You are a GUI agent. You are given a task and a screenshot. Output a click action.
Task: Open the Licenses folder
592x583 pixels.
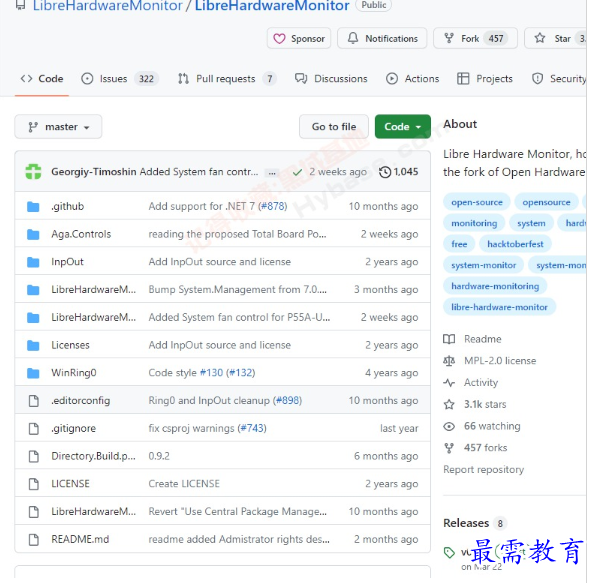point(70,345)
